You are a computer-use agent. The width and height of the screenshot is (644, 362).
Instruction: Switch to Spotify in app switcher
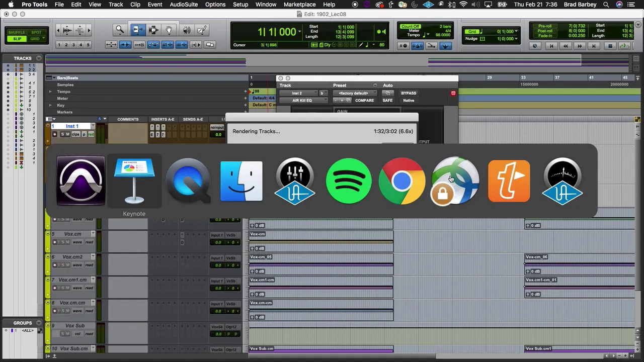(x=349, y=181)
